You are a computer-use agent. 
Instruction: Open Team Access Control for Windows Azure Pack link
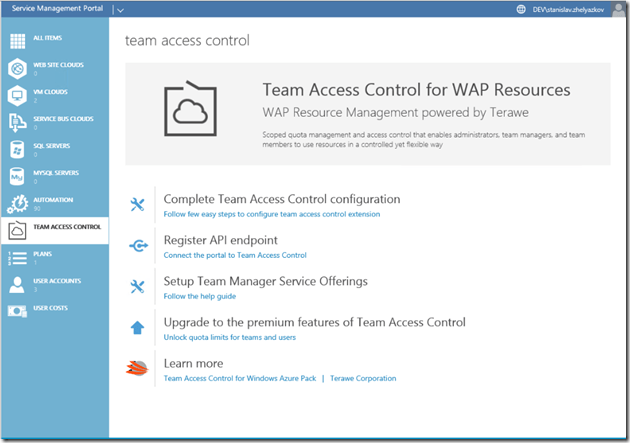(238, 378)
